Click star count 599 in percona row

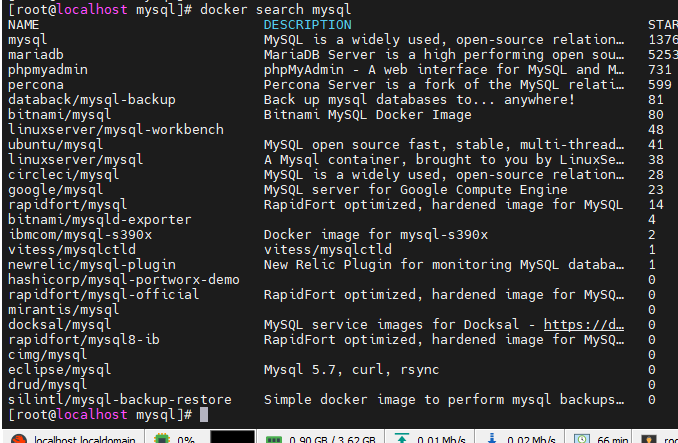(x=660, y=85)
